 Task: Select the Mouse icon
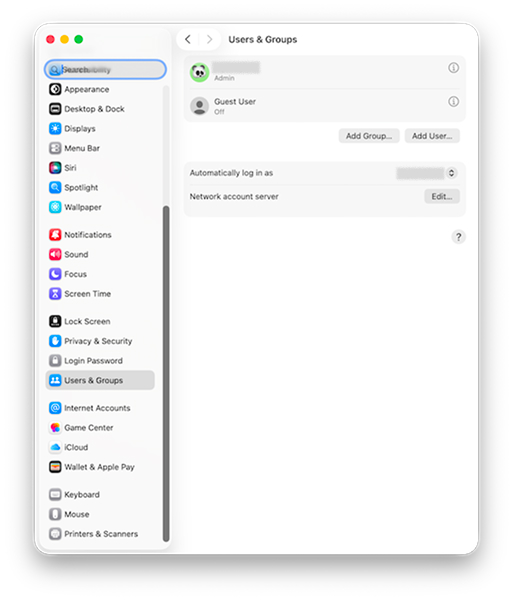[x=55, y=514]
